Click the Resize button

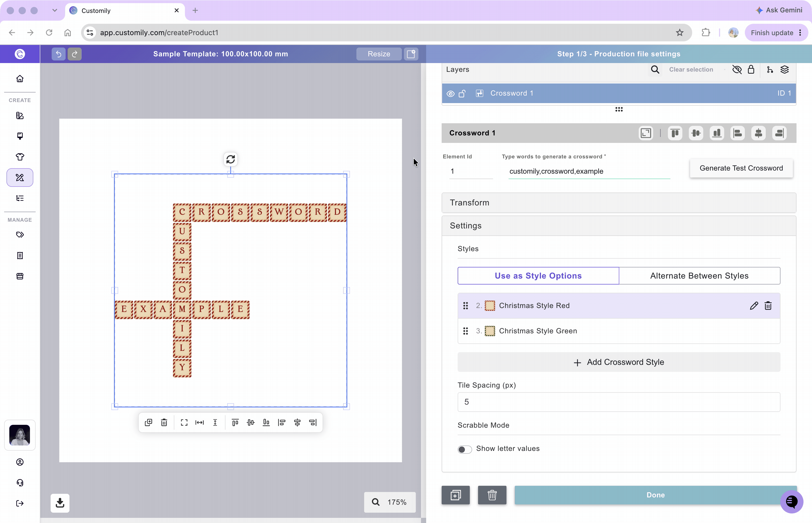(x=379, y=54)
